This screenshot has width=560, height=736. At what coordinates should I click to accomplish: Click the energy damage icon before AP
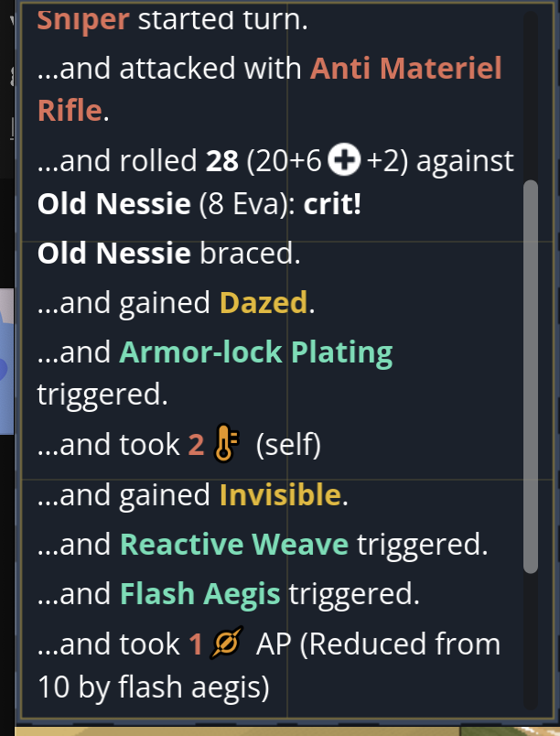pos(224,645)
